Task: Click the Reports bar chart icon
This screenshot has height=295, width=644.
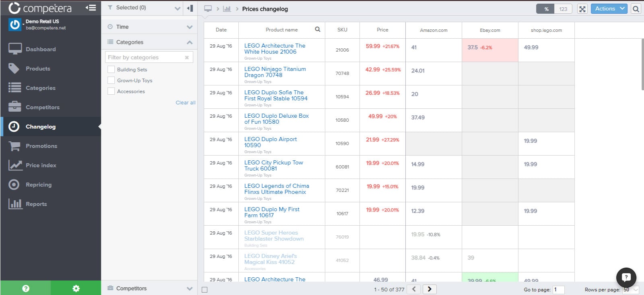Action: click(x=15, y=204)
